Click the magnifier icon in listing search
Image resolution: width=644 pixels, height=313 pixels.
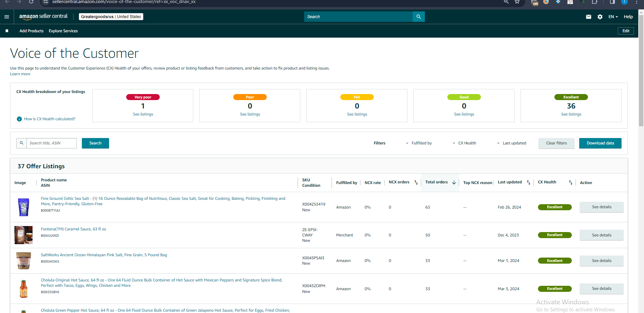(x=21, y=143)
